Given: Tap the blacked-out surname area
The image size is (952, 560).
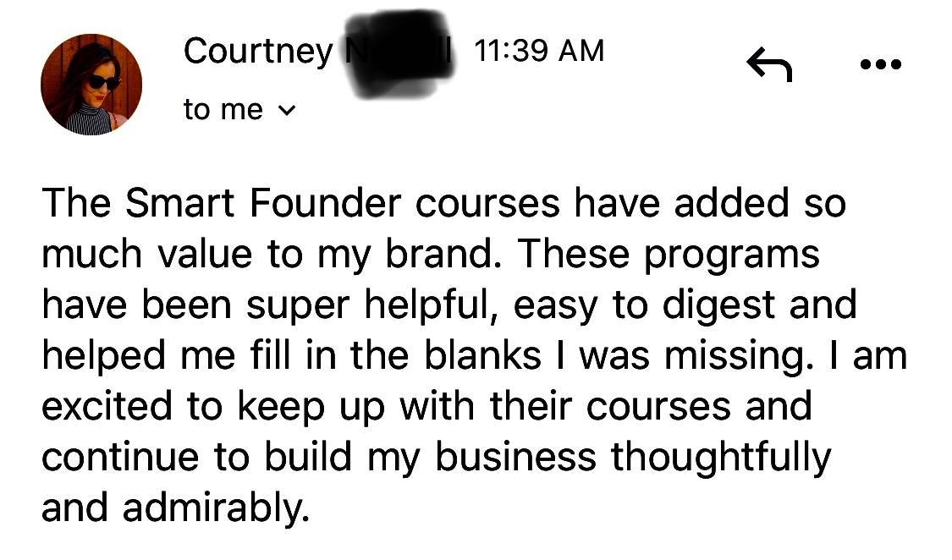Looking at the screenshot, I should 399,55.
